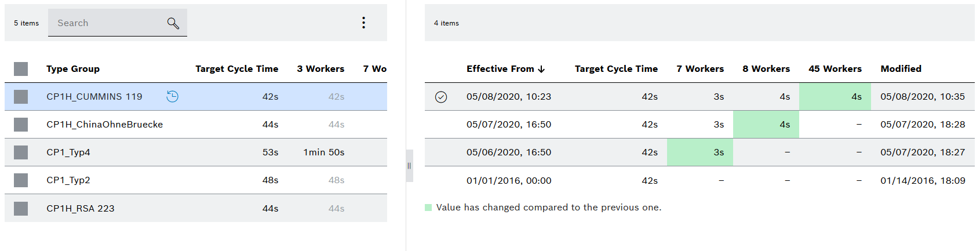Select the CP1H_RSA 223 row
This screenshot has height=251, width=980.
pos(196,208)
